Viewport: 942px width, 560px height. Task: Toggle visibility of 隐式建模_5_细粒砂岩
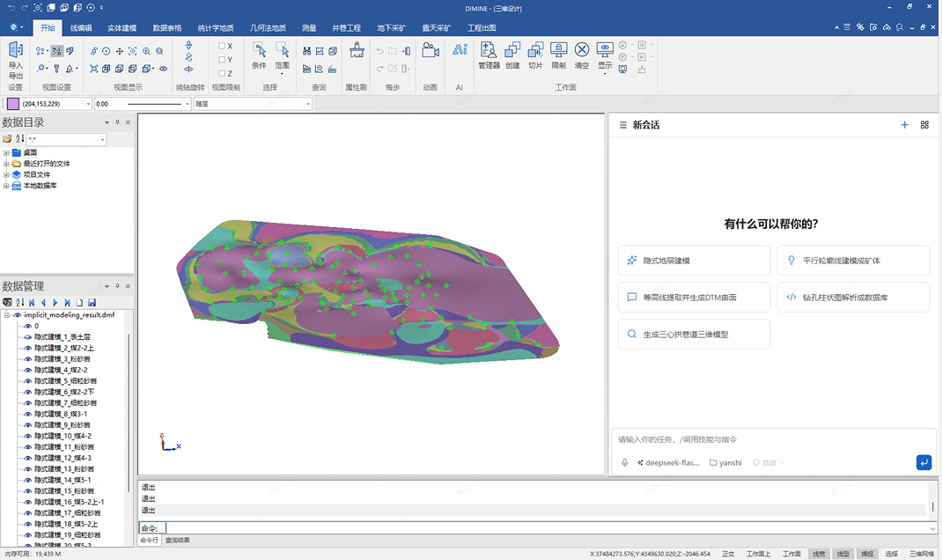(x=27, y=381)
